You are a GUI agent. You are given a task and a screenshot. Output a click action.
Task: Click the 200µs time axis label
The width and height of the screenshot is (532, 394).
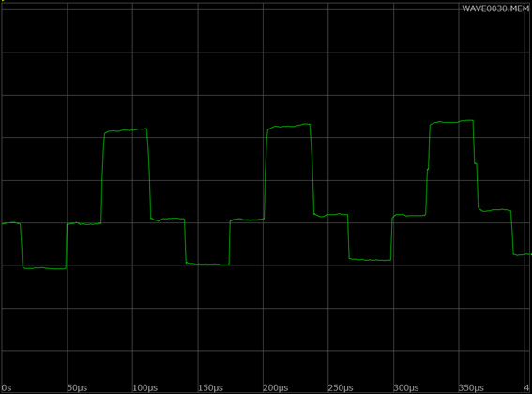pyautogui.click(x=276, y=387)
